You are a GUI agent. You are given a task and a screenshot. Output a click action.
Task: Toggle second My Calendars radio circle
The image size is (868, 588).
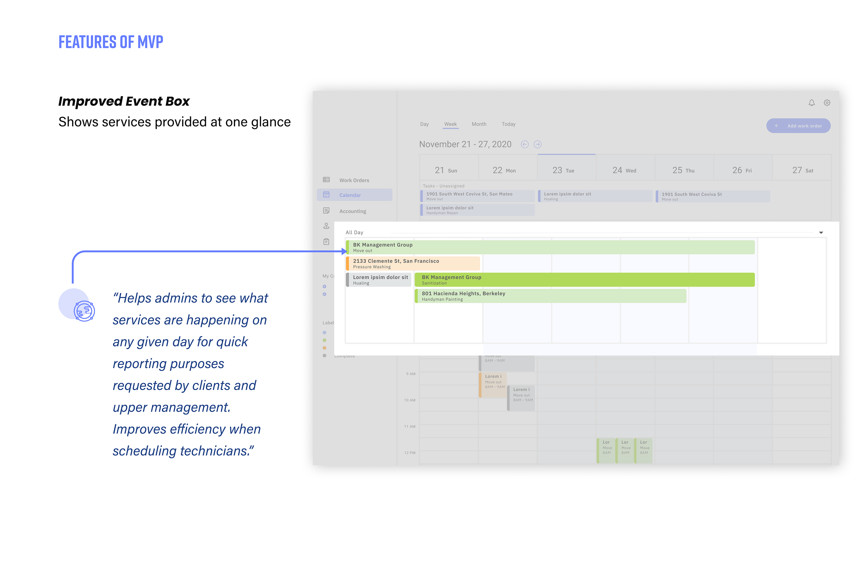[324, 294]
